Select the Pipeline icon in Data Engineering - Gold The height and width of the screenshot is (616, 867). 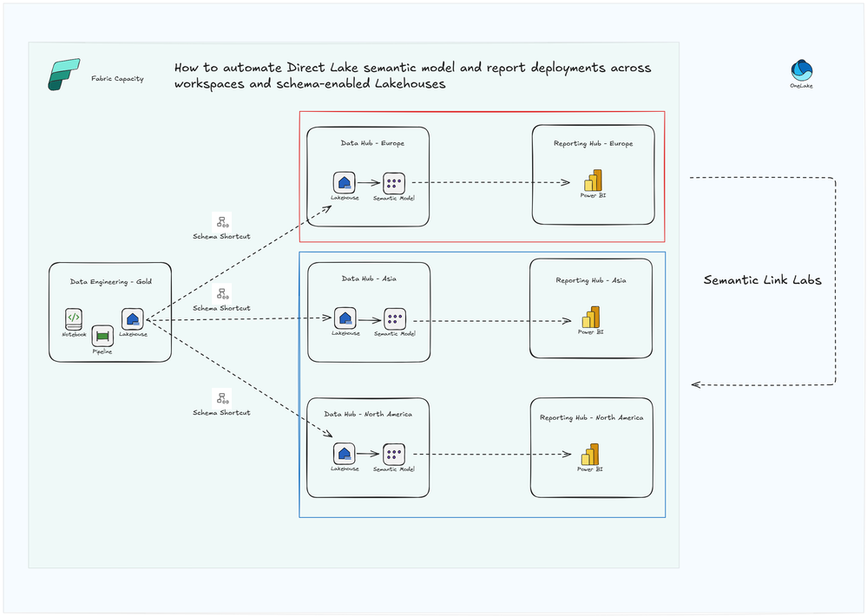[x=102, y=336]
